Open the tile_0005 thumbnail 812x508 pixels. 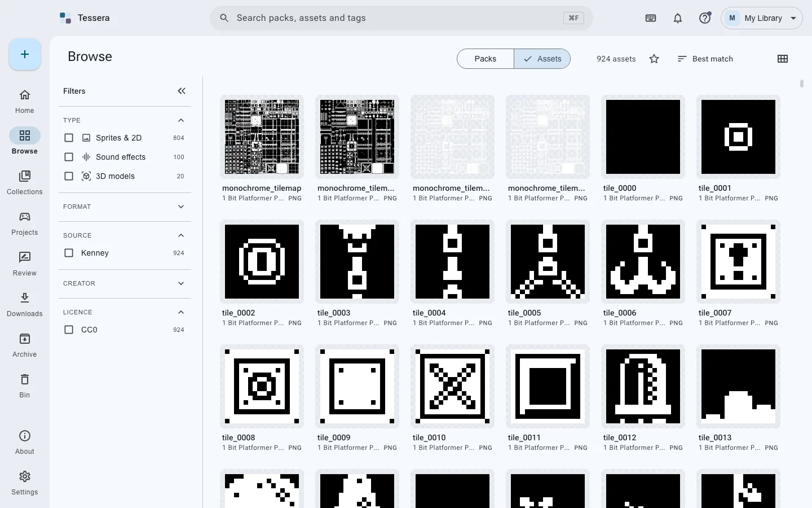coord(548,262)
